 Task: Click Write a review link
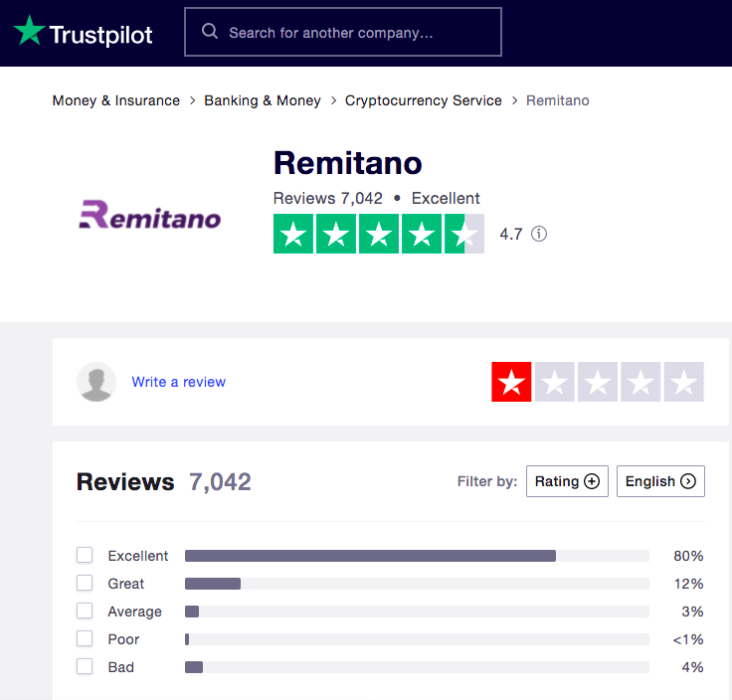pos(179,382)
